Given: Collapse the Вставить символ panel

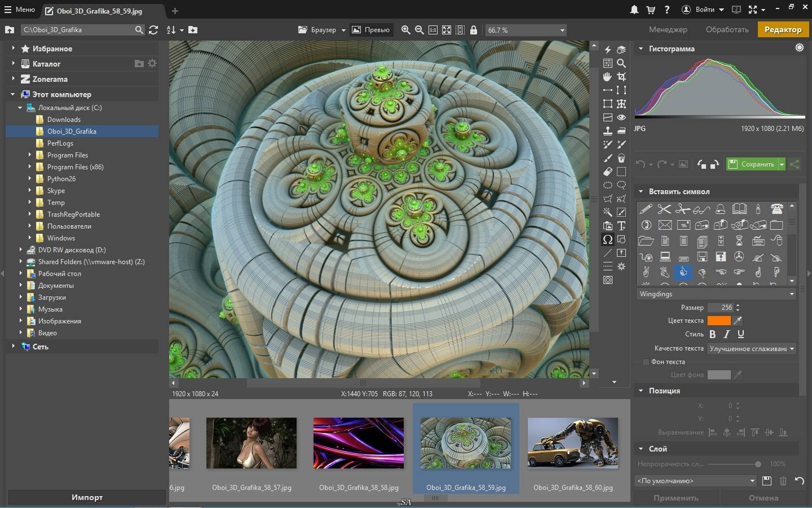Looking at the screenshot, I should [x=641, y=191].
